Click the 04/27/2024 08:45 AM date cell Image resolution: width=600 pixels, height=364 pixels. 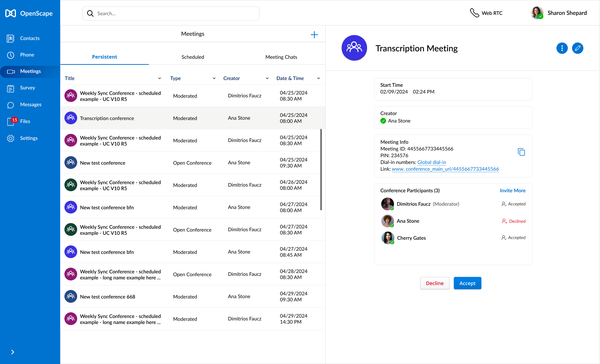click(x=293, y=252)
